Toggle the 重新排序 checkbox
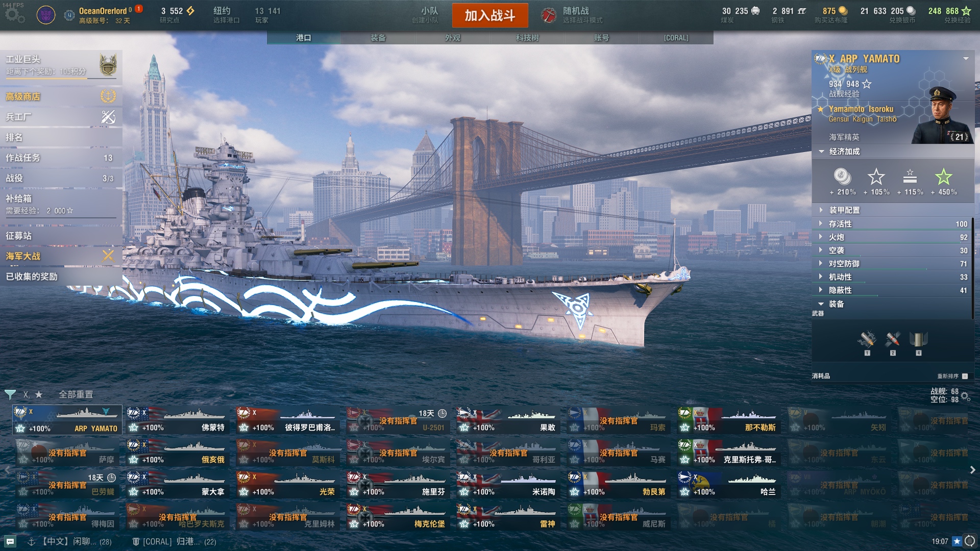Image resolution: width=980 pixels, height=551 pixels. tap(965, 376)
